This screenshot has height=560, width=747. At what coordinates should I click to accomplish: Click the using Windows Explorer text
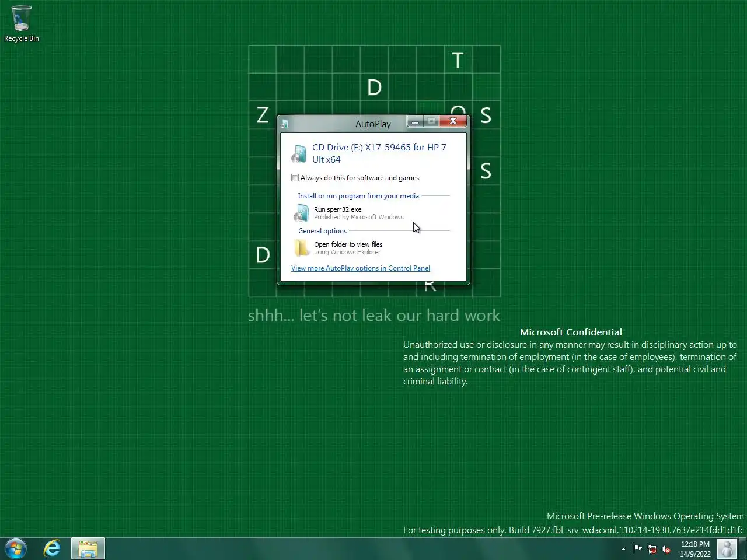tap(347, 252)
